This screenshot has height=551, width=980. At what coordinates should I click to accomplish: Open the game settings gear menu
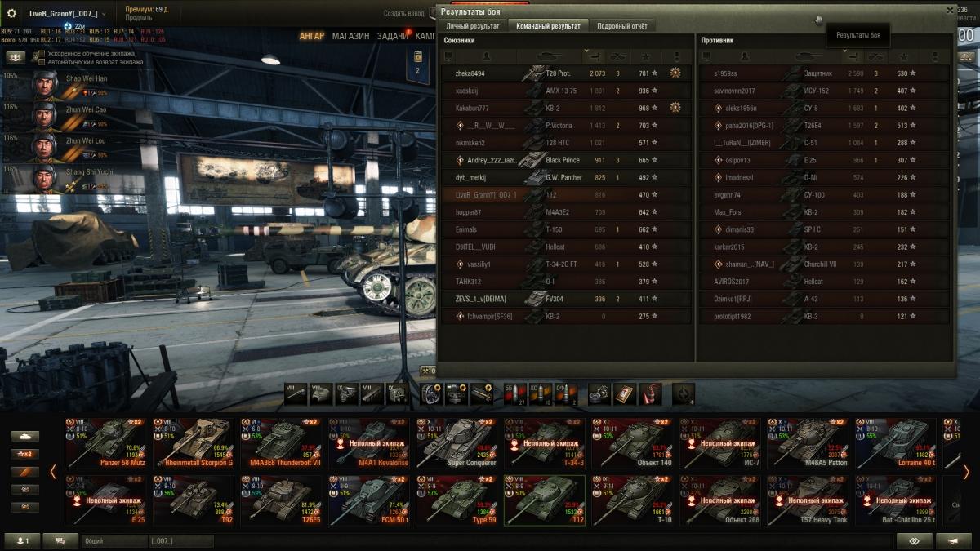(11, 13)
